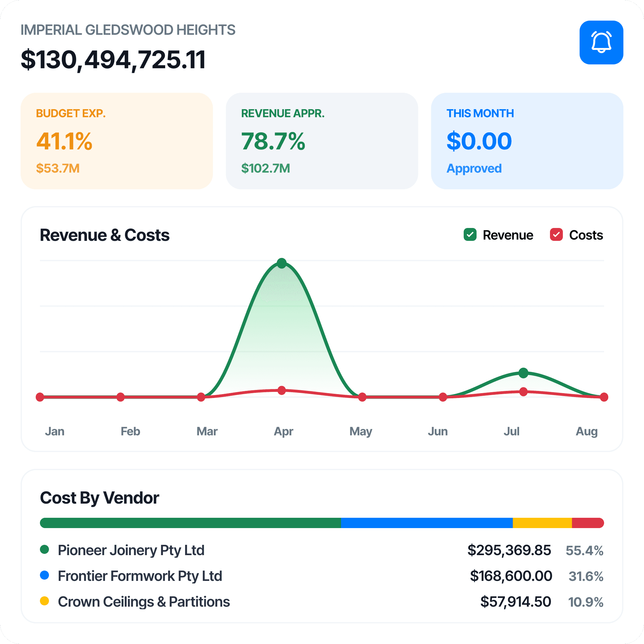Open notifications with the bell icon
Viewport: 644px width, 644px height.
coord(601,42)
